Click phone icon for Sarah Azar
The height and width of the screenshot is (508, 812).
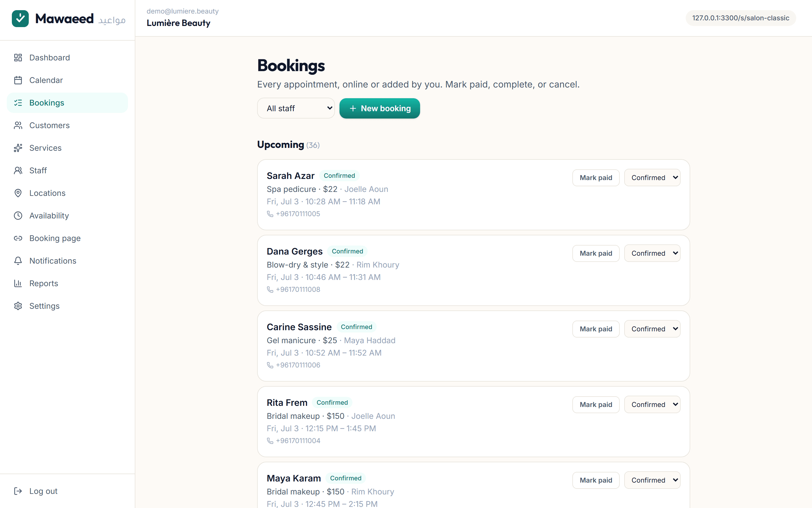pos(270,214)
